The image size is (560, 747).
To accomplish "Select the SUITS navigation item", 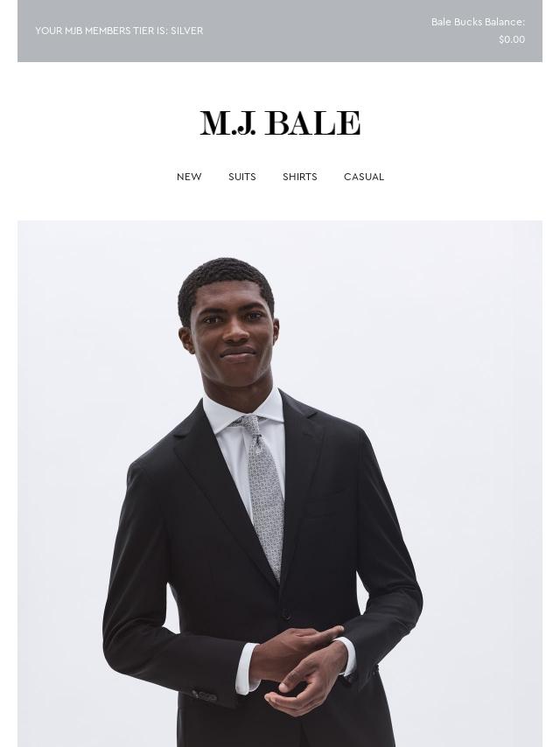I will pyautogui.click(x=242, y=177).
